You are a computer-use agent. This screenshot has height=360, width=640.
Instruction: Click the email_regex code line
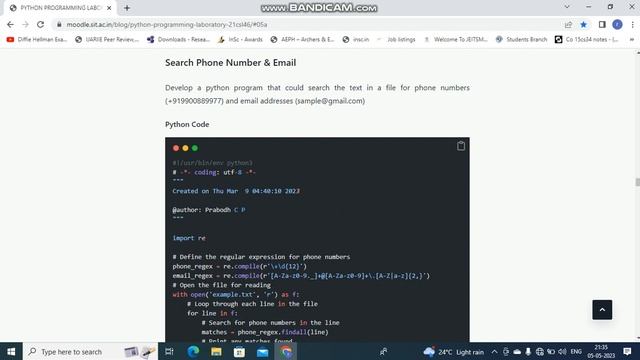pos(301,276)
